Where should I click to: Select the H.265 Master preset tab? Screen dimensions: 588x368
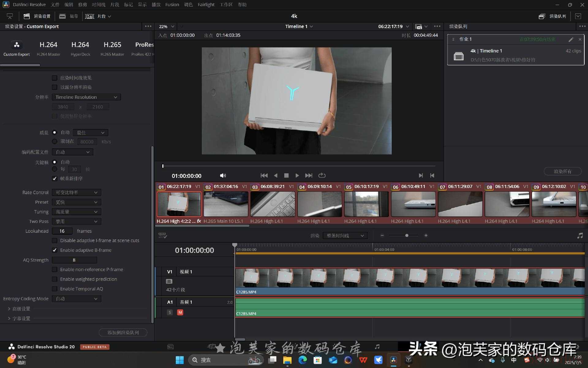tap(112, 48)
